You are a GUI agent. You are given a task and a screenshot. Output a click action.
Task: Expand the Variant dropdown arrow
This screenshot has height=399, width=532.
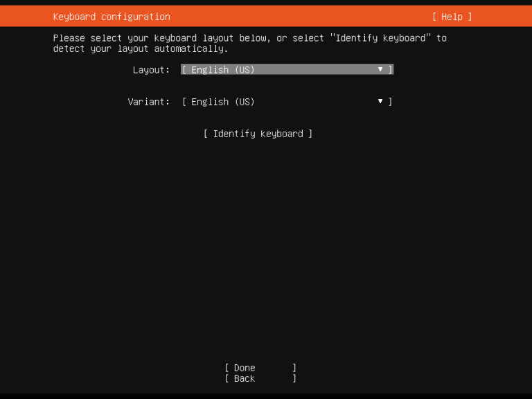[380, 101]
